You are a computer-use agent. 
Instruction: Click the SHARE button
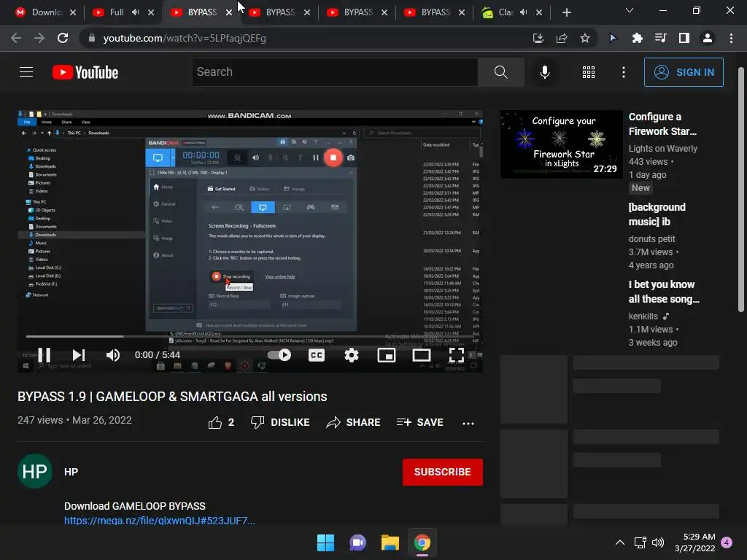[353, 422]
